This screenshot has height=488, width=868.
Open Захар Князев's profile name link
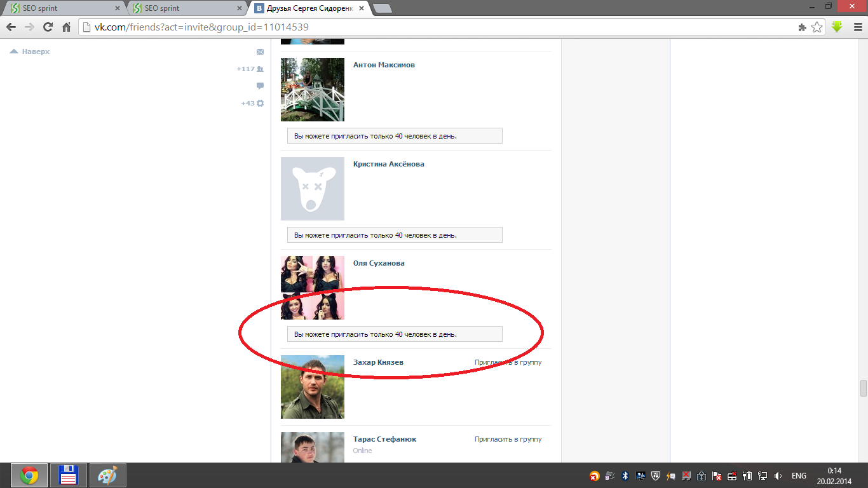(378, 362)
